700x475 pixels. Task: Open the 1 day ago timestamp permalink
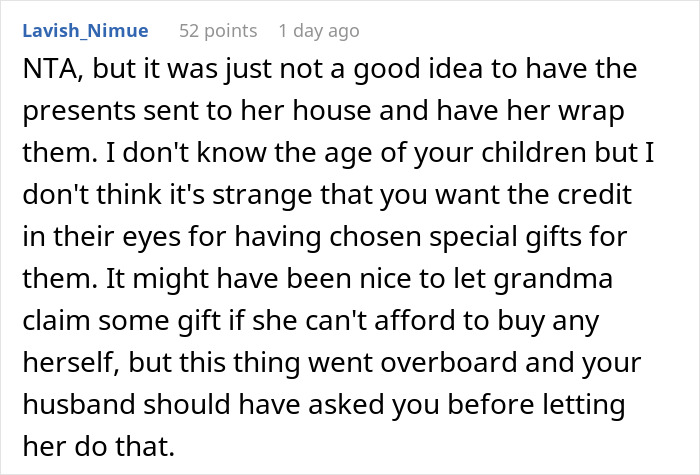319,31
